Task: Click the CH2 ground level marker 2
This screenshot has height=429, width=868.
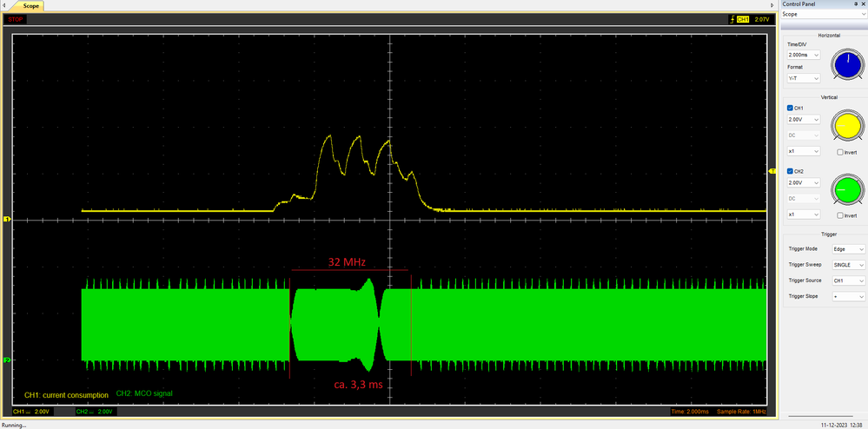Action: (7, 360)
